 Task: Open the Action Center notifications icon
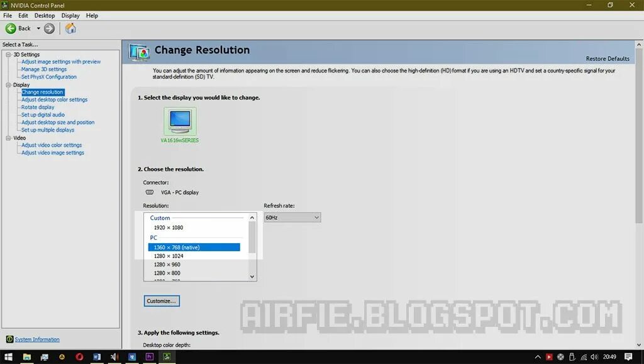628,356
